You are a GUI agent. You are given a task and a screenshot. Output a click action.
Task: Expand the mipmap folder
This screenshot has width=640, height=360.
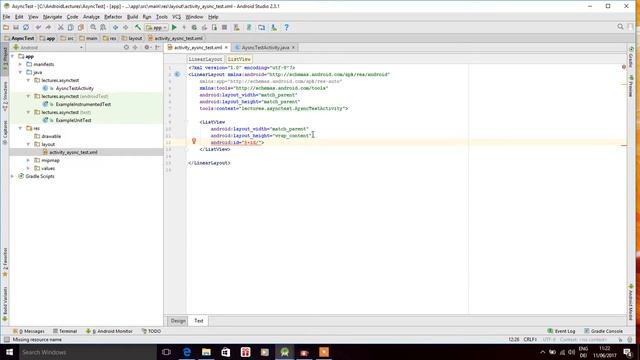[28, 160]
